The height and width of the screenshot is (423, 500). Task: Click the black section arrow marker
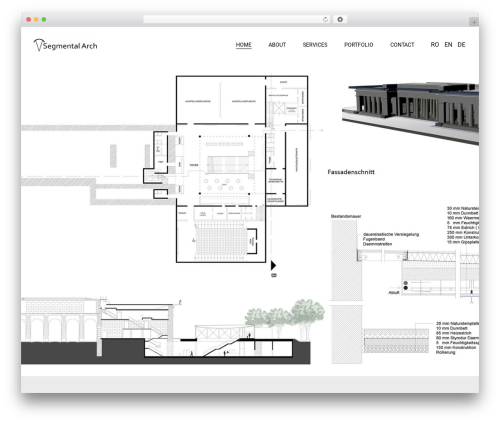click(x=273, y=265)
